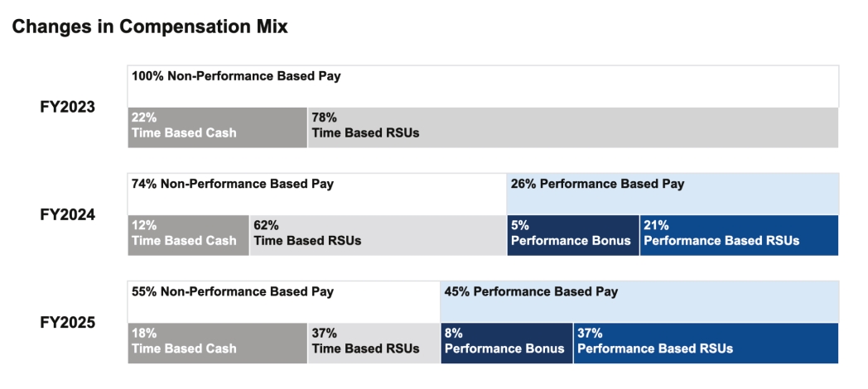Pick FY2025 37% Performance Based RSUs segment

click(x=706, y=343)
